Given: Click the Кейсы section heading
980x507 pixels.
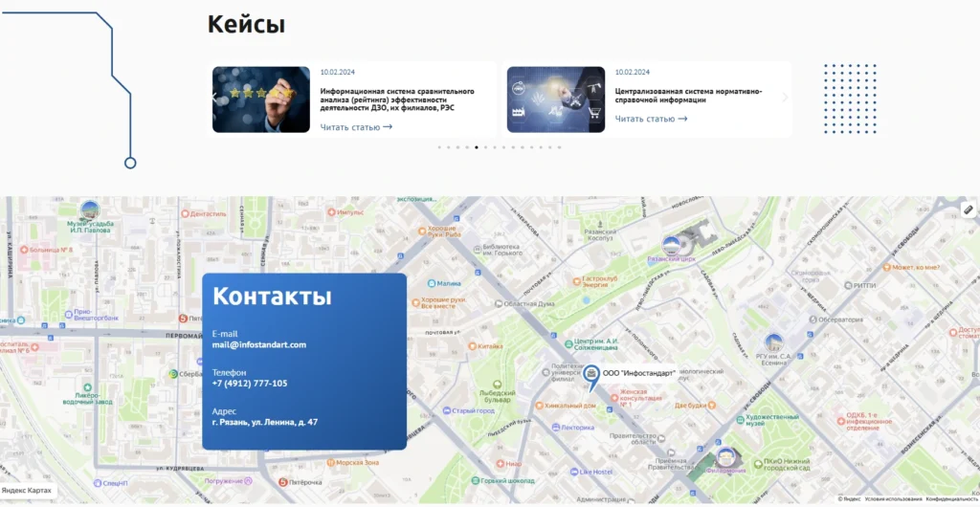Looking at the screenshot, I should [x=246, y=25].
